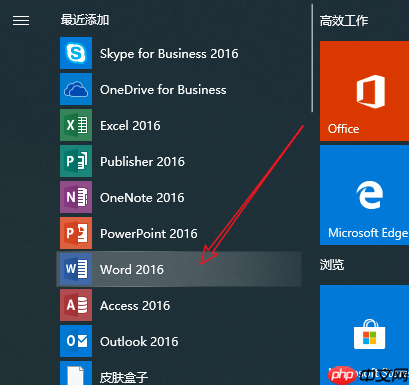Select 皮肤盒子 label
The width and height of the screenshot is (409, 385).
(x=124, y=377)
